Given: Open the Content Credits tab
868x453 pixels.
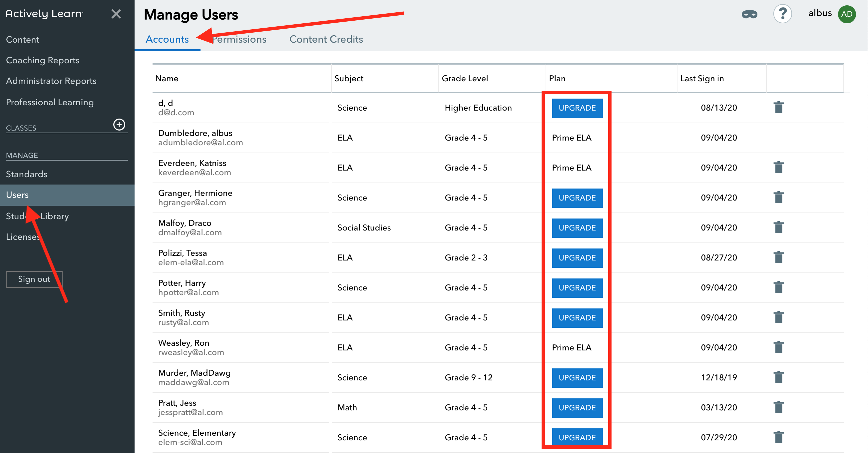Looking at the screenshot, I should pyautogui.click(x=326, y=39).
